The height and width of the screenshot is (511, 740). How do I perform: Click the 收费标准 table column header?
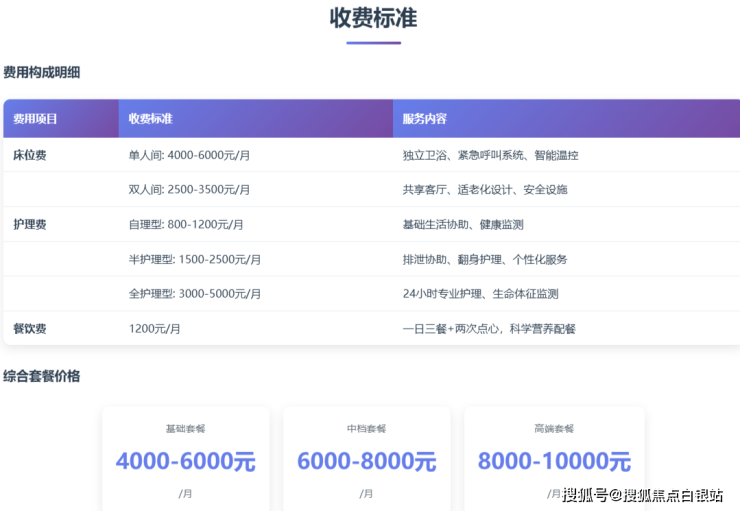(x=151, y=119)
